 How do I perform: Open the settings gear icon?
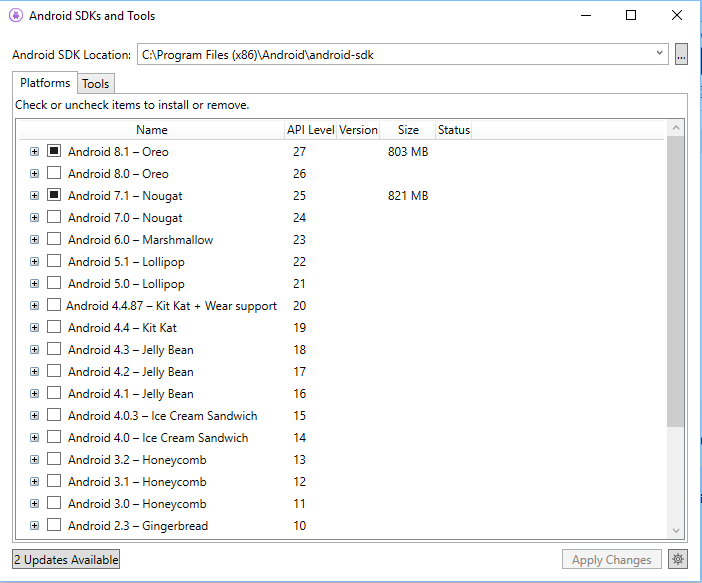coord(678,559)
